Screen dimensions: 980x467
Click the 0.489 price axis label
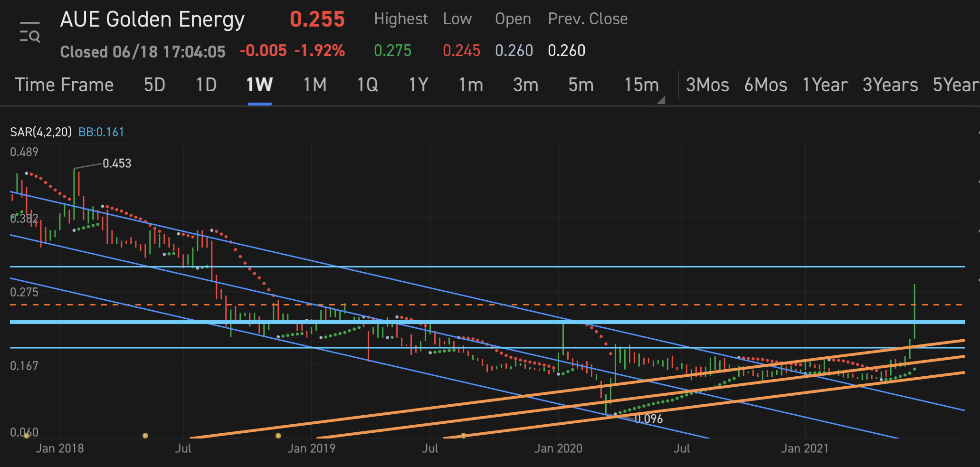tap(24, 152)
